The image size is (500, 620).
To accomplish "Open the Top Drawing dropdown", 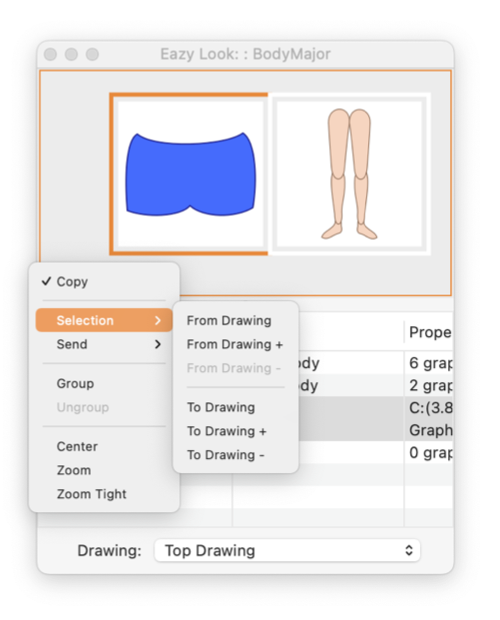I will click(287, 550).
